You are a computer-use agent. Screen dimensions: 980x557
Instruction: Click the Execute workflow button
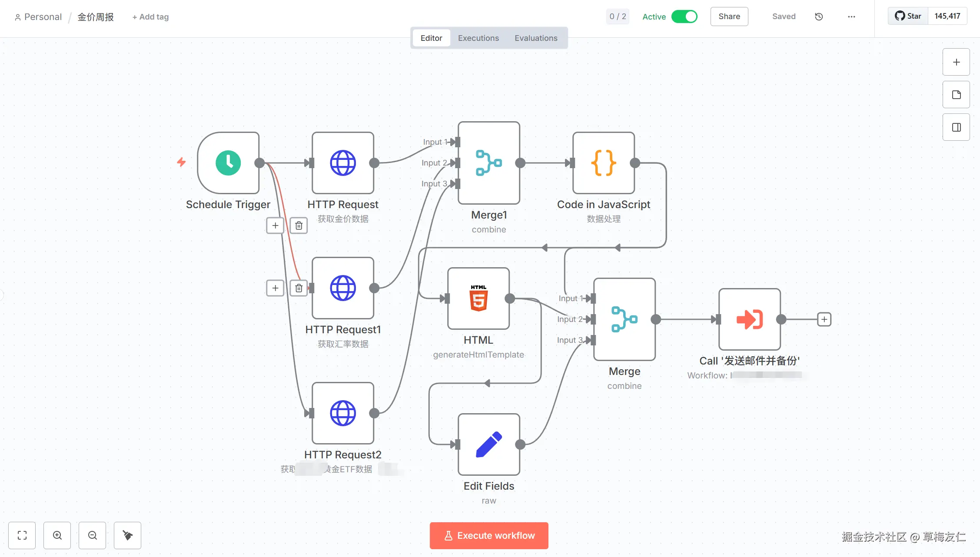pos(489,536)
